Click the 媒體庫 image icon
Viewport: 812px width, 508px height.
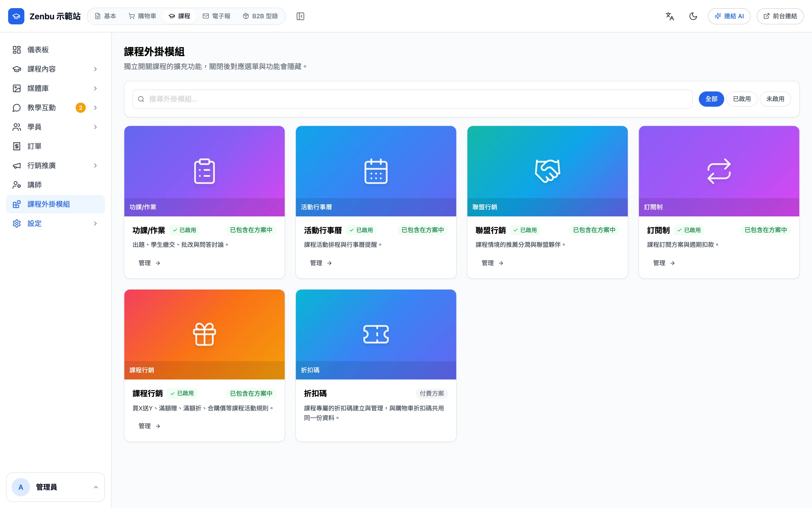[x=17, y=88]
